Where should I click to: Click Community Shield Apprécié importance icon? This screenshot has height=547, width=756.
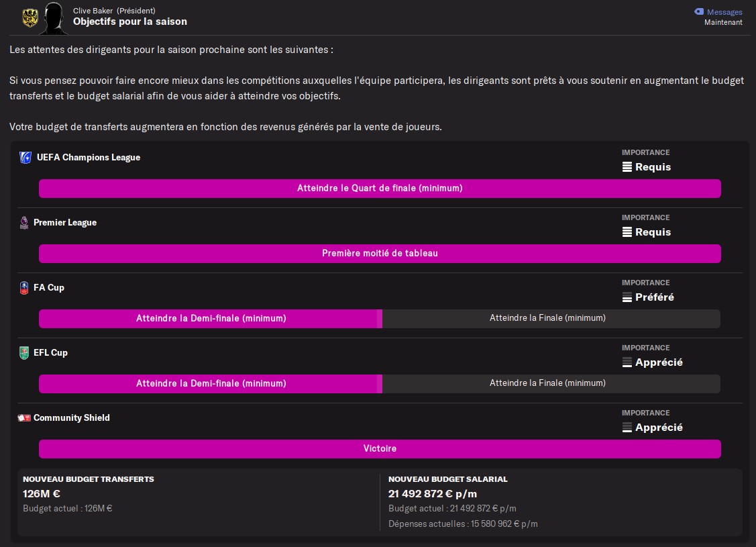click(627, 428)
